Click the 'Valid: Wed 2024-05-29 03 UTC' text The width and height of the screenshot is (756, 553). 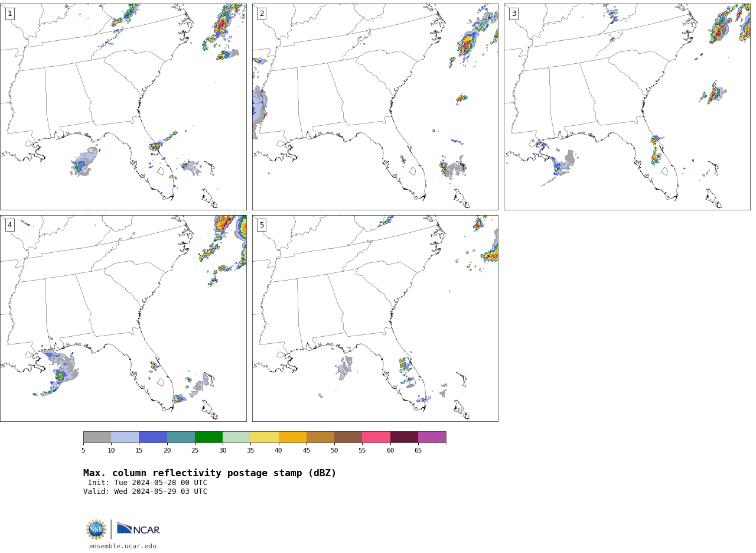tap(145, 492)
